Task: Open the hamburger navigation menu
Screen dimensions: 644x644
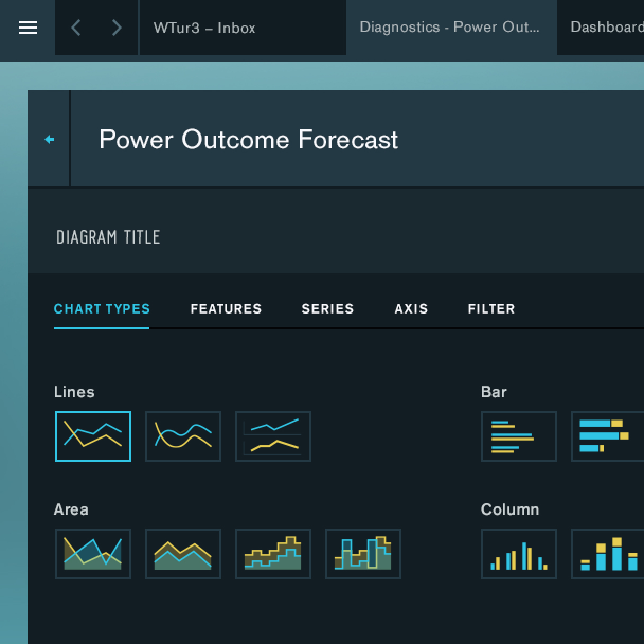Action: coord(28,27)
